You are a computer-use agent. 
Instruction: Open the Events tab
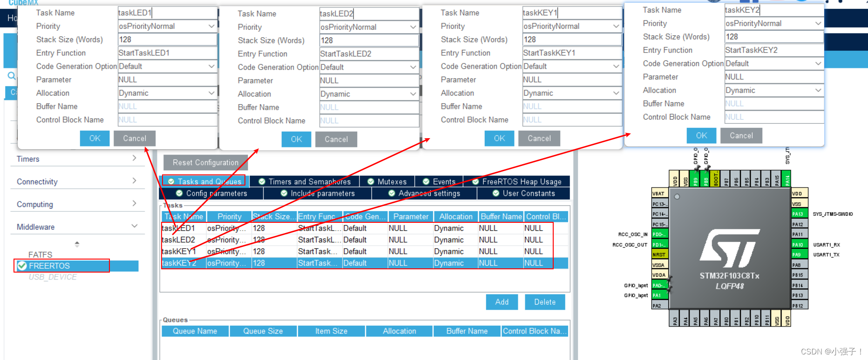click(439, 181)
